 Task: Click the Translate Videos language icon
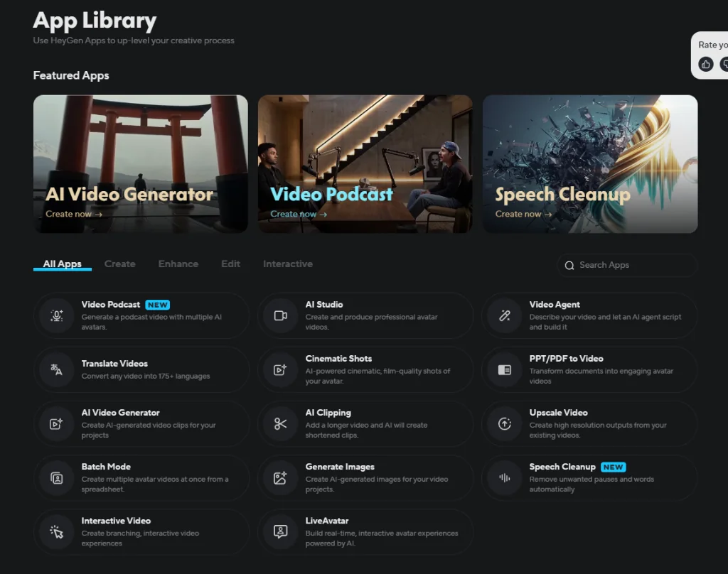[x=57, y=370]
